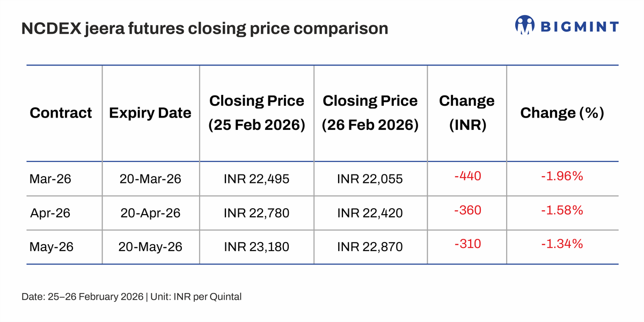Image resolution: width=644 pixels, height=322 pixels.
Task: Select the Contract column header
Action: click(61, 113)
